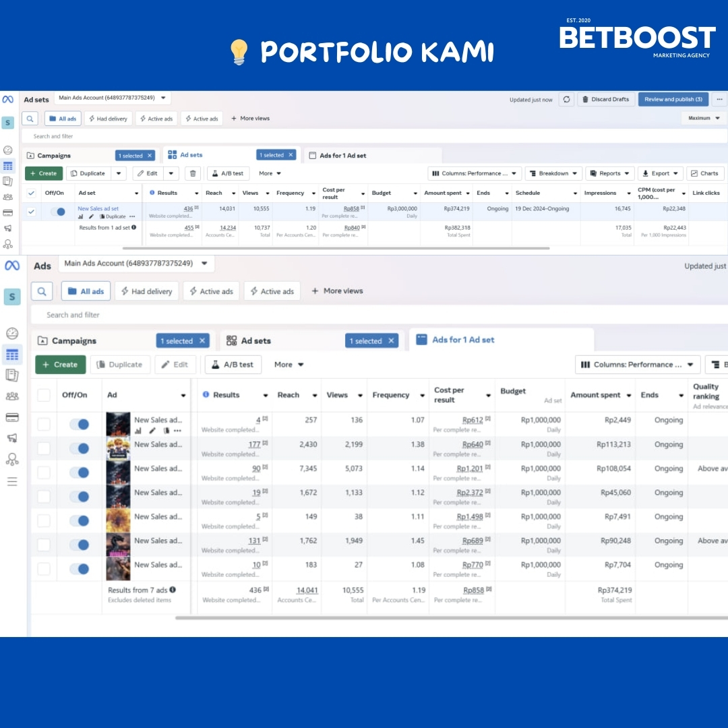Sort by Amount spent column in Ads table
728x728 pixels.
[601, 395]
